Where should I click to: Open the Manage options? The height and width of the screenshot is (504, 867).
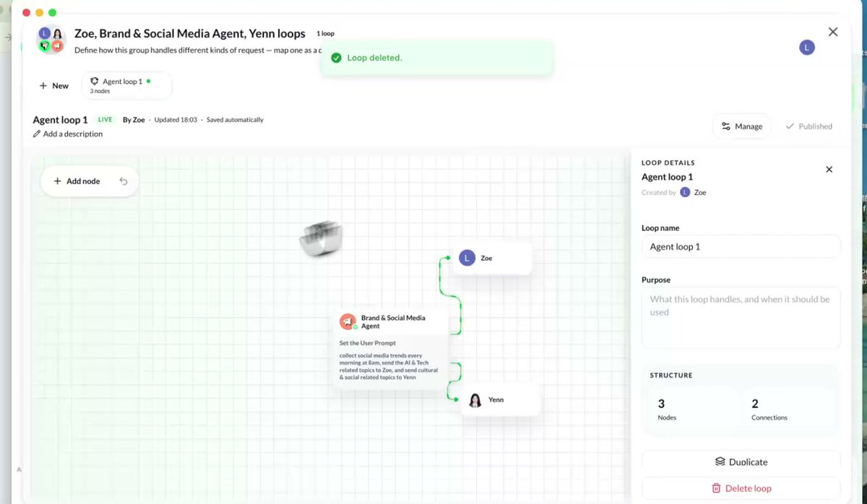tap(741, 126)
